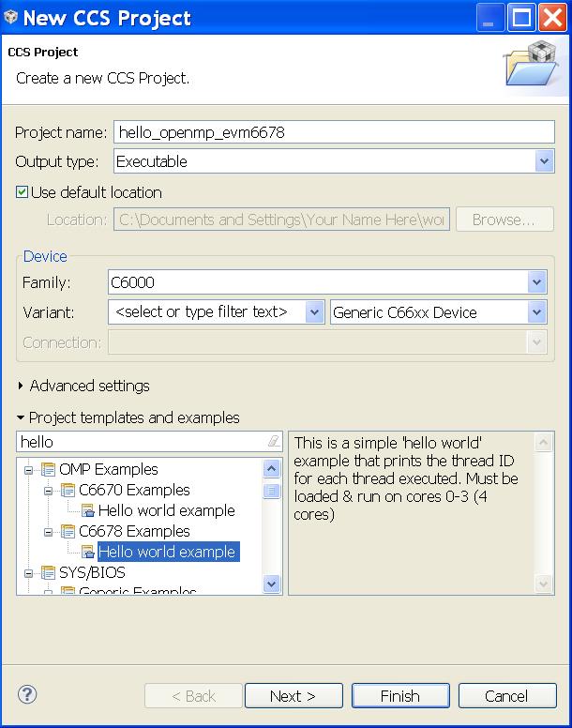
Task: Expand the Advanced settings section
Action: click(22, 386)
